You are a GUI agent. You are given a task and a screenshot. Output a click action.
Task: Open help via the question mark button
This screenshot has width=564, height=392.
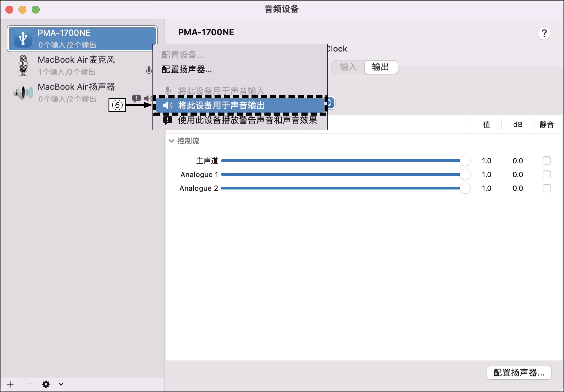544,33
